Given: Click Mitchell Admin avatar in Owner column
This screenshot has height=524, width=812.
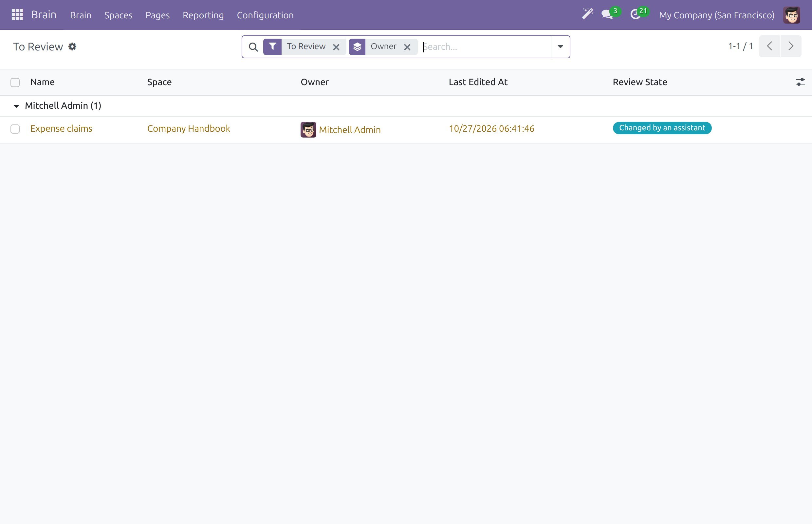Looking at the screenshot, I should coord(308,130).
